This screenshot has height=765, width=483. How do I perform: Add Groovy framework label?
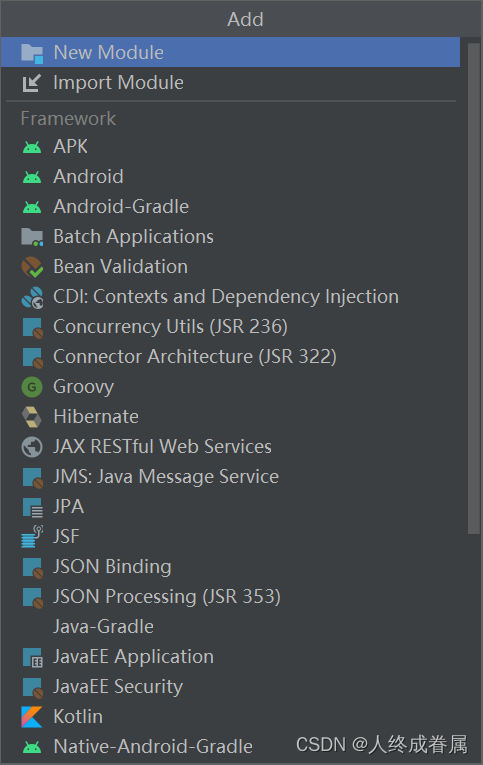(84, 387)
